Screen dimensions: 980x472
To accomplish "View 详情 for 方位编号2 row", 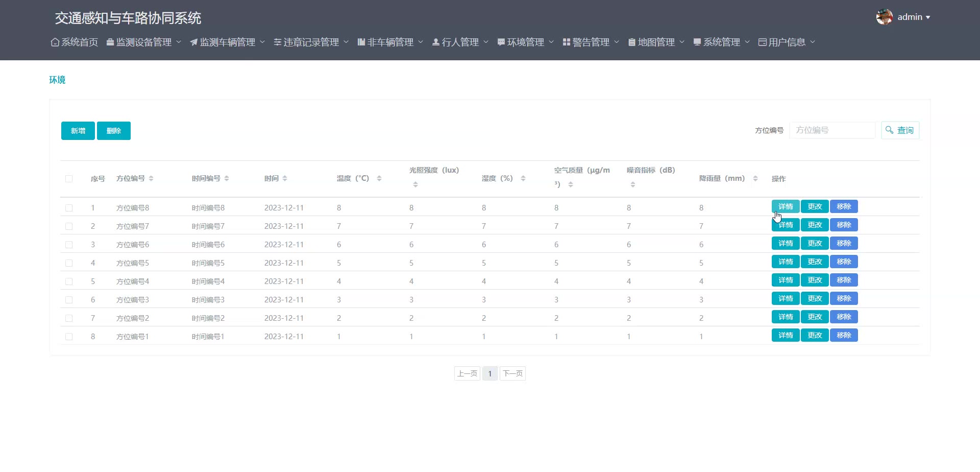I will (786, 317).
